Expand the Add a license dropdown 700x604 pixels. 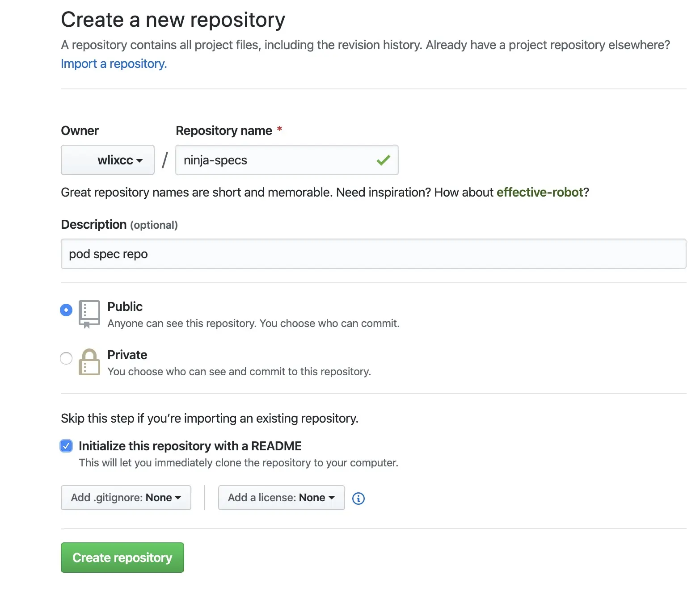click(x=281, y=498)
